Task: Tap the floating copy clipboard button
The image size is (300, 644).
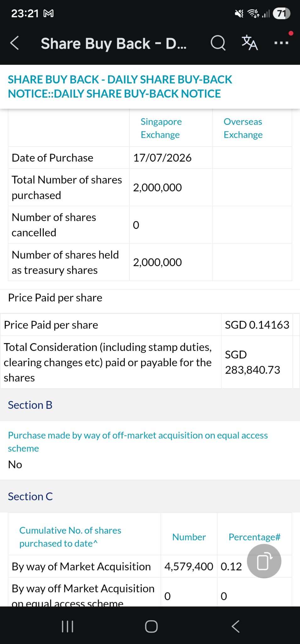Action: (x=264, y=561)
